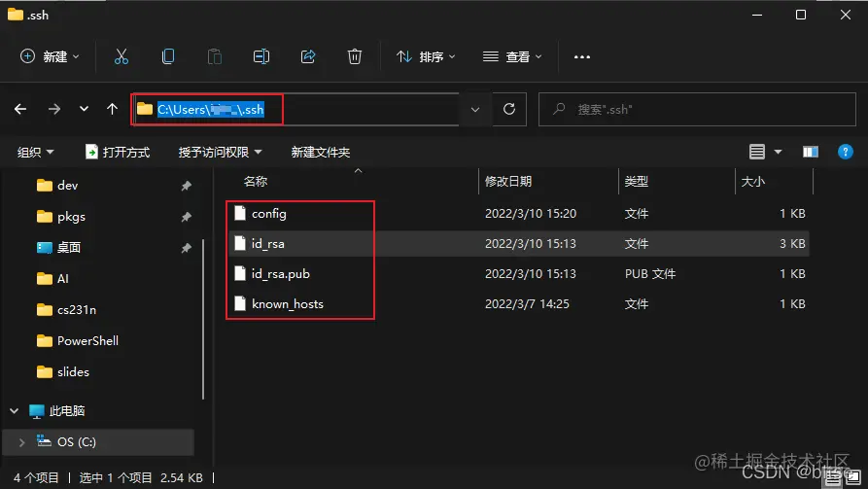Click the Rename icon in toolbar
Viewport: 868px width, 489px height.
tap(261, 56)
